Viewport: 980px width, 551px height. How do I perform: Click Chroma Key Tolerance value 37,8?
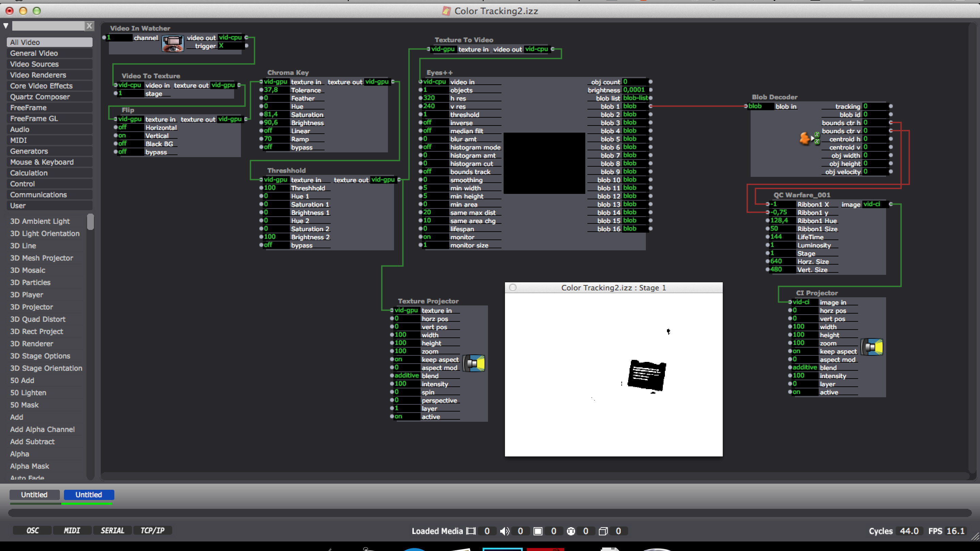tap(276, 90)
